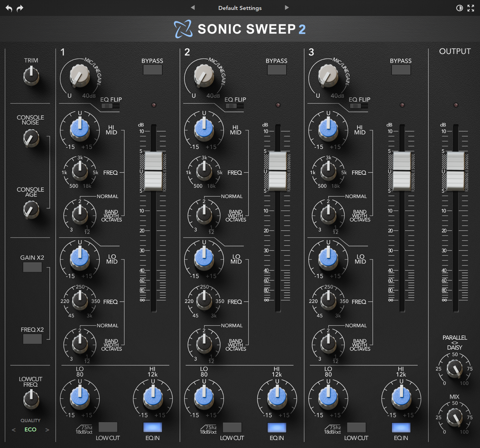Viewport: 480px width, 448px height.
Task: Click the 75hz 18dB/oct slope icon on channel 1
Action: point(84,428)
